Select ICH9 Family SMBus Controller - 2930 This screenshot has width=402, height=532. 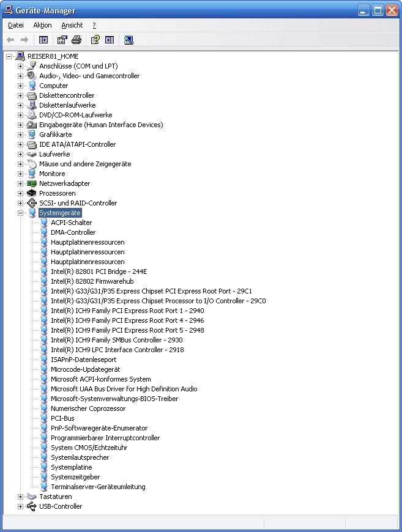click(x=116, y=340)
